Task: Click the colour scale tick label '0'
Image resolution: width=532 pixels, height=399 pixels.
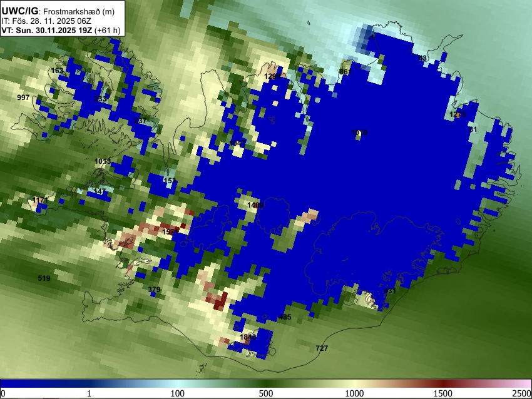Action: point(3,393)
